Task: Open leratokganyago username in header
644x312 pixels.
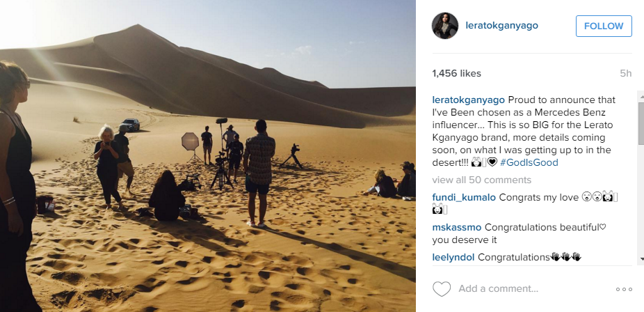Action: point(502,26)
